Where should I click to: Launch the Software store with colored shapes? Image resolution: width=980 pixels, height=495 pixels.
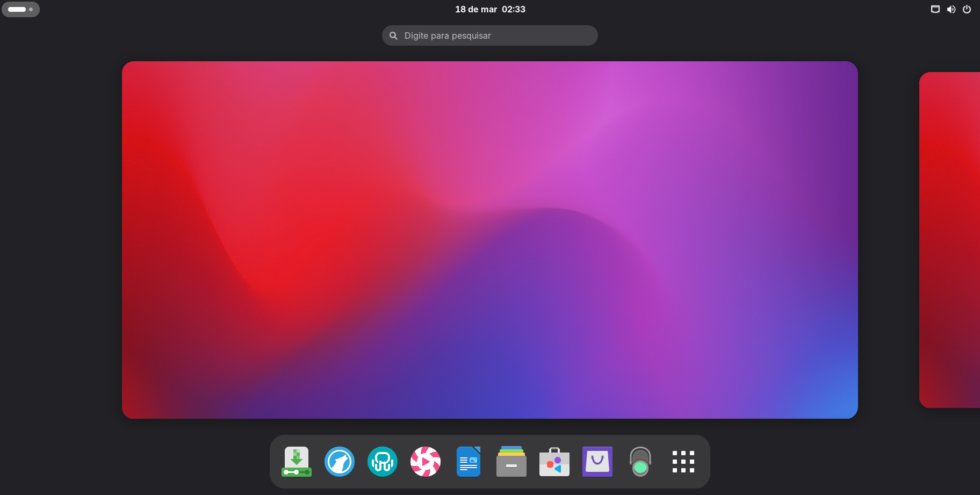pos(554,462)
